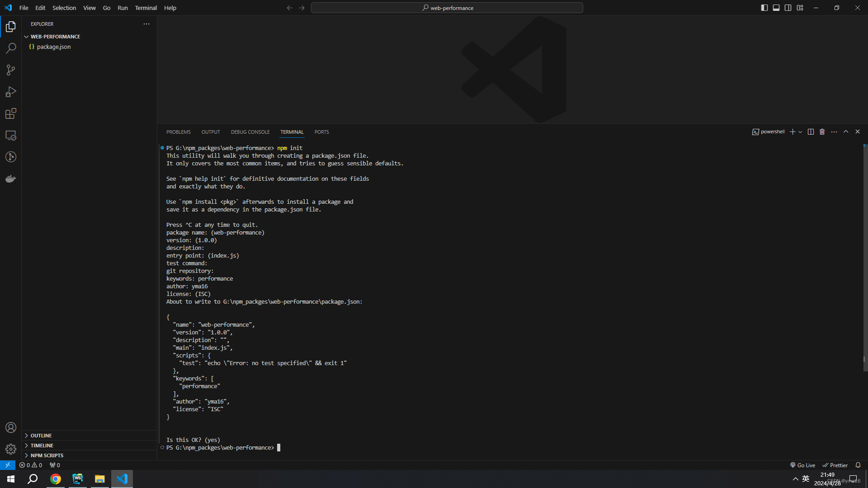Screen dimensions: 868x488
Task: Open Remote Explorer view
Action: click(x=11, y=135)
